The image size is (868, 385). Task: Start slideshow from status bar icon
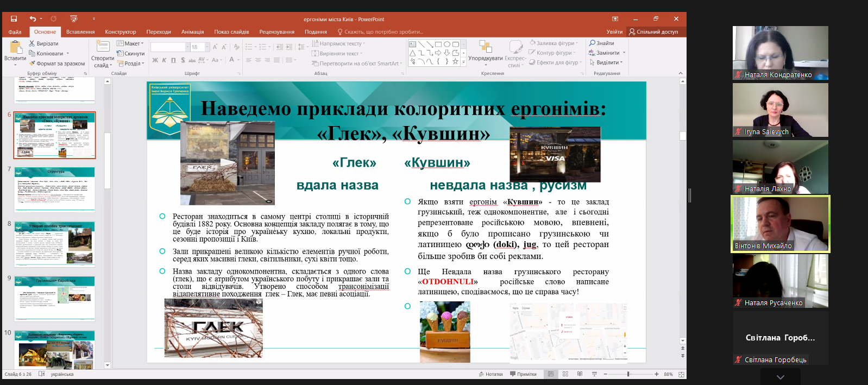[x=594, y=374]
